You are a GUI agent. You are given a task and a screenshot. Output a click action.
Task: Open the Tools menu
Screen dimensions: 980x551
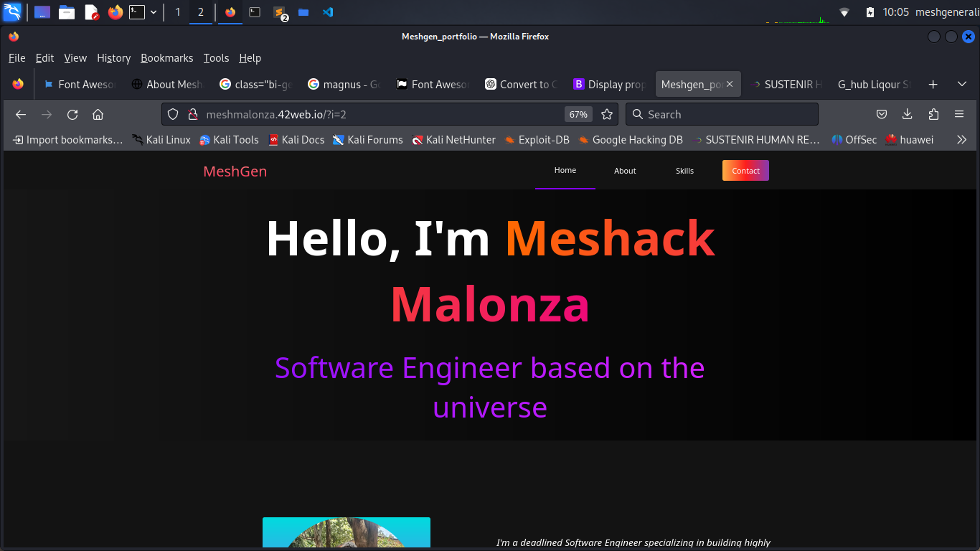[216, 58]
